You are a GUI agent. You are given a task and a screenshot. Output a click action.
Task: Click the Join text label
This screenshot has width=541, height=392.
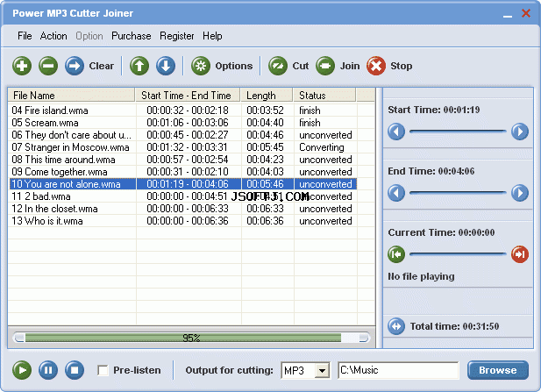click(350, 66)
